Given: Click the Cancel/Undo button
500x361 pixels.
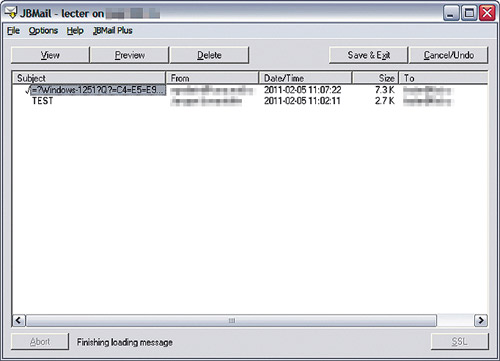Looking at the screenshot, I should (449, 55).
